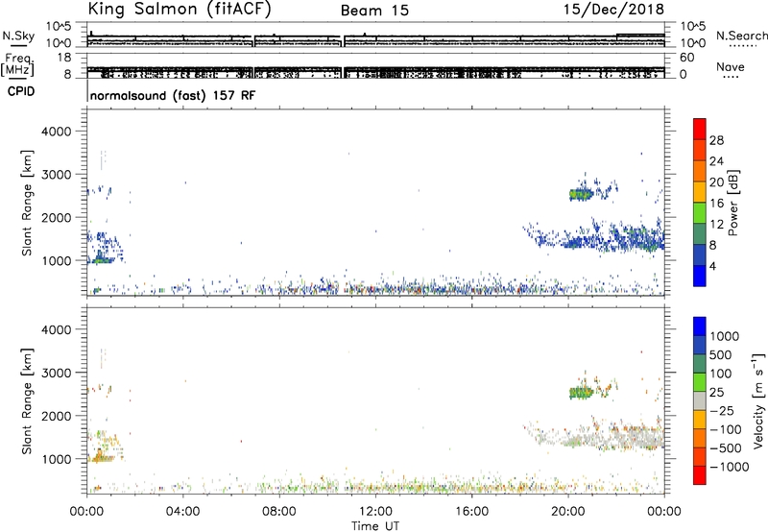The width and height of the screenshot is (768, 532).
Task: Click the 16:00 time axis tick label
Action: tap(471, 512)
